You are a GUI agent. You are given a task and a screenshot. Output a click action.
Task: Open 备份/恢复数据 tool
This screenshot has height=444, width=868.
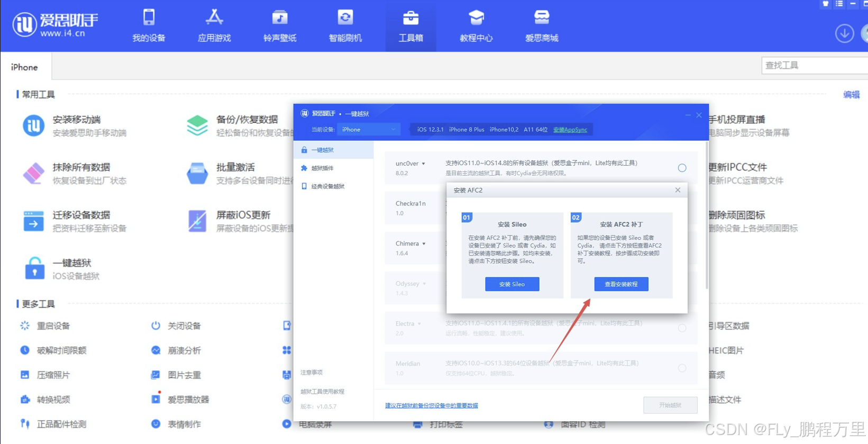pyautogui.click(x=239, y=126)
